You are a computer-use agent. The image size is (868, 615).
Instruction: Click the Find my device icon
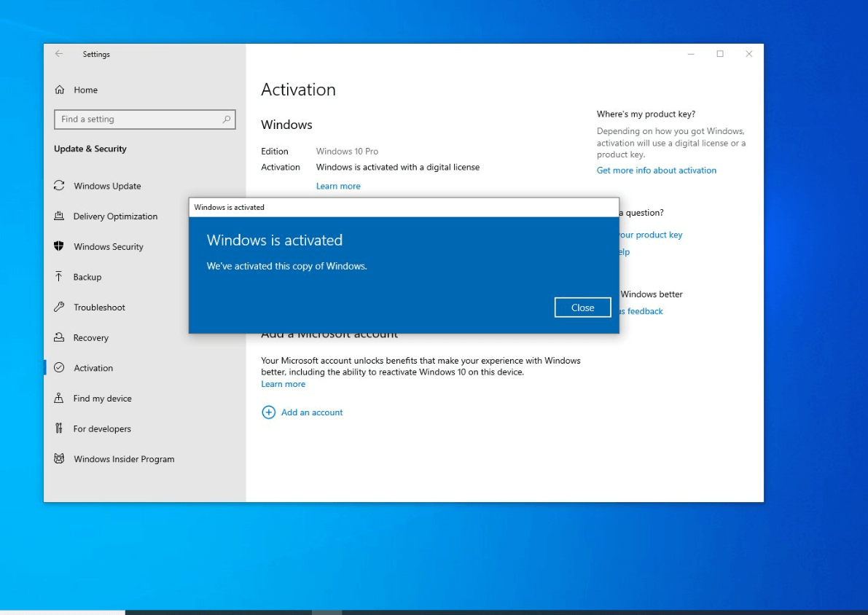pos(59,399)
